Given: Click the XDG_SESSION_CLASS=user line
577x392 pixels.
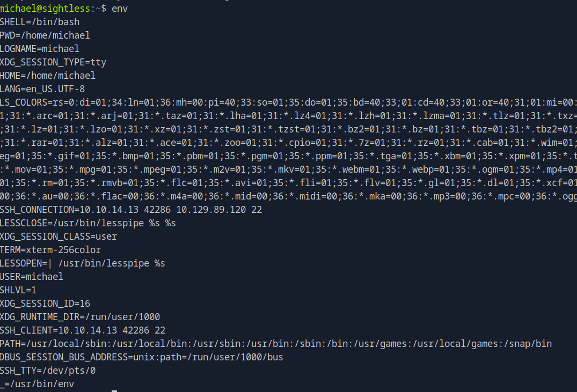Looking at the screenshot, I should tap(59, 236).
